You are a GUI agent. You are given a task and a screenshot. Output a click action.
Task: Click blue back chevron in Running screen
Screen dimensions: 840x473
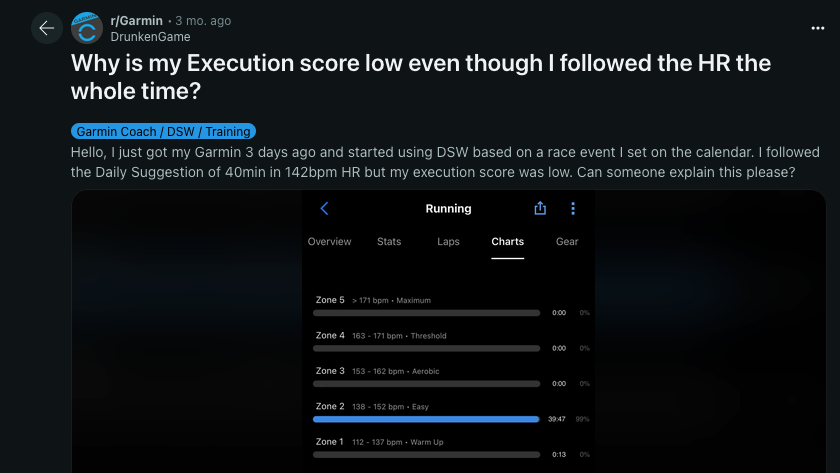(x=324, y=208)
